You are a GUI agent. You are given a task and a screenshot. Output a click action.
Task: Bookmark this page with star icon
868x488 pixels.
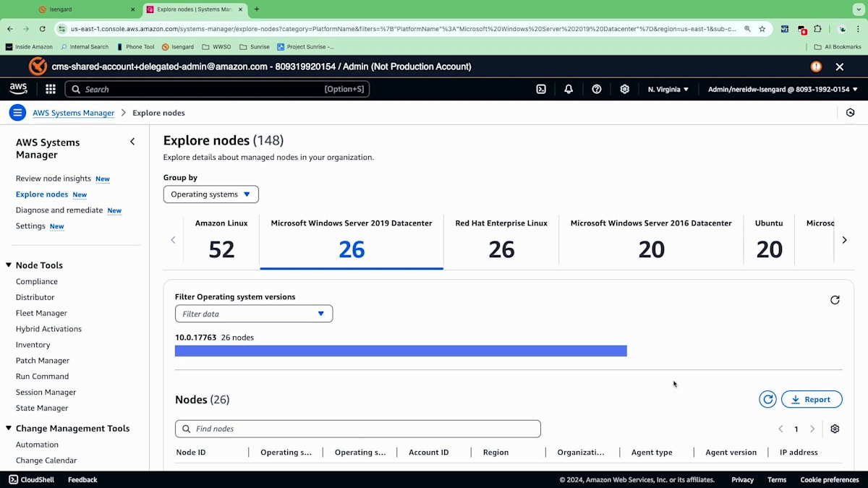[762, 29]
